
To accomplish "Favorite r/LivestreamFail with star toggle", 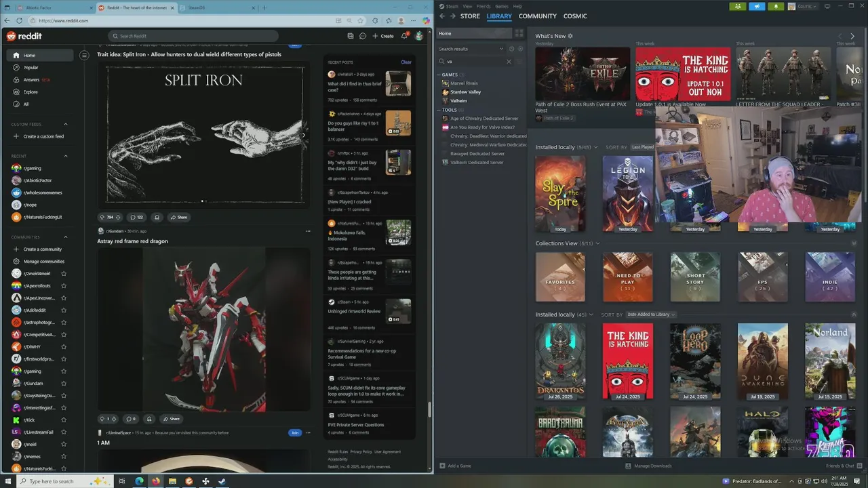I will [64, 432].
